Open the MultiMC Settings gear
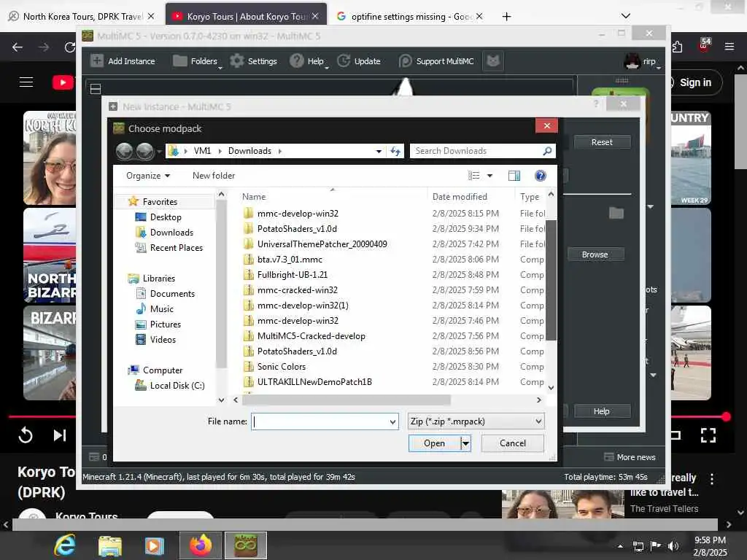The height and width of the screenshot is (560, 747). tap(237, 61)
